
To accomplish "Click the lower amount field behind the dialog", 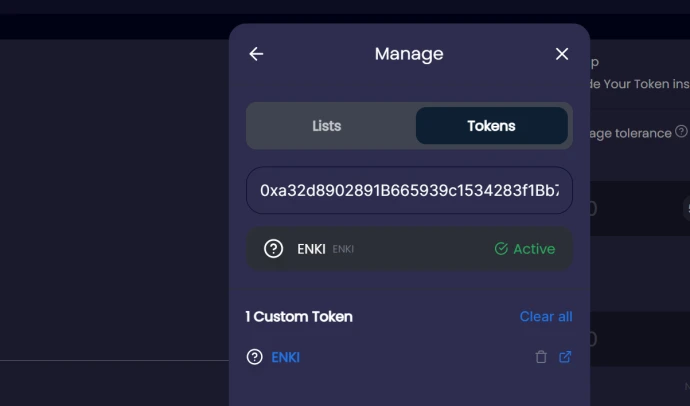I will (640, 339).
